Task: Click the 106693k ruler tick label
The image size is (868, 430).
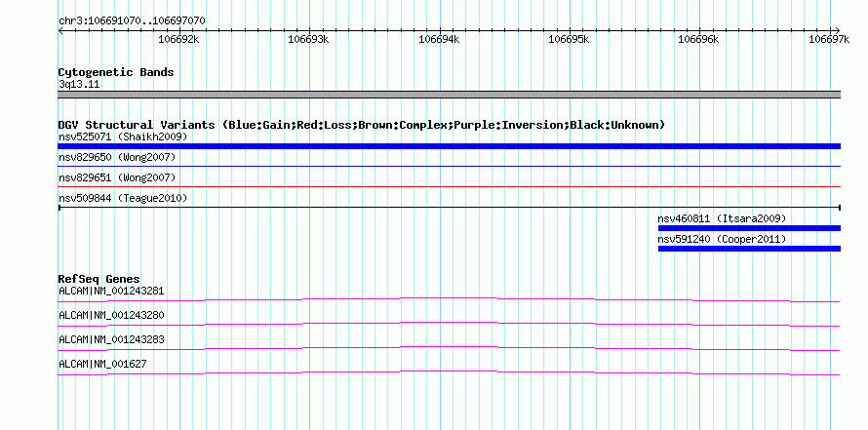Action: coord(308,39)
